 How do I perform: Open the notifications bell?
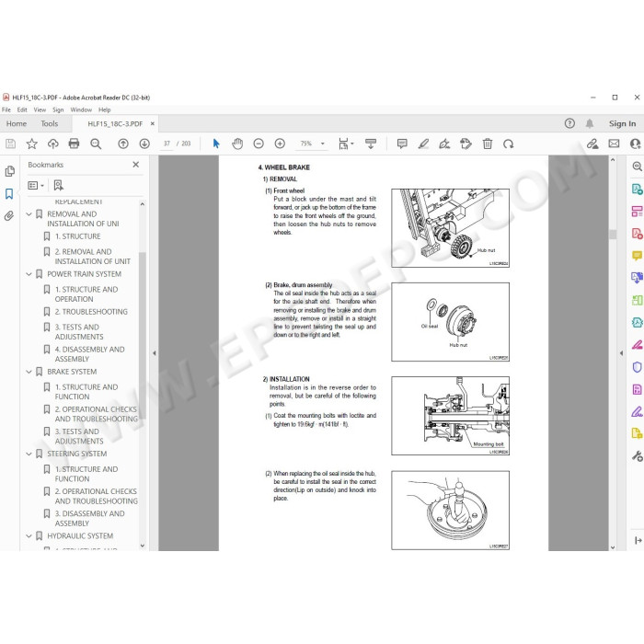tap(590, 123)
